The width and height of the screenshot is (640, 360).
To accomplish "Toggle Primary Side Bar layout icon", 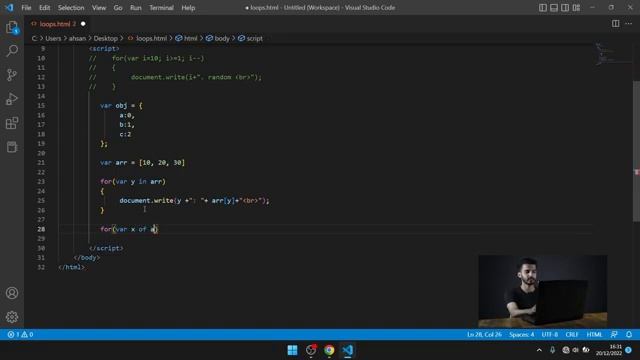I will (x=542, y=7).
